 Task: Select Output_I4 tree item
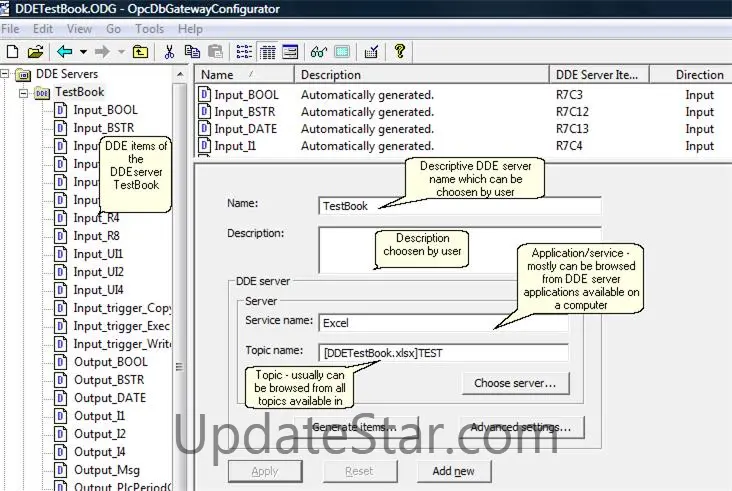(99, 452)
